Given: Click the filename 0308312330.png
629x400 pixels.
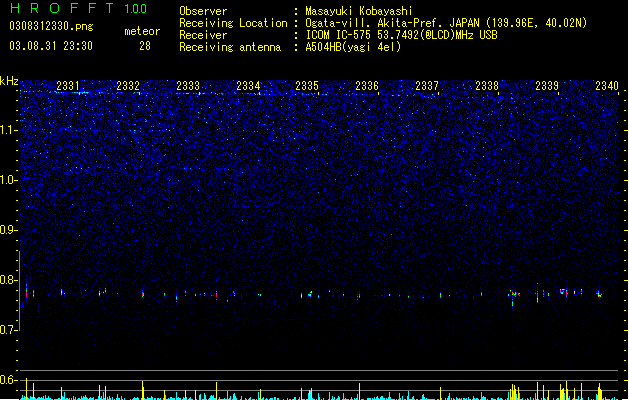Looking at the screenshot, I should [51, 26].
